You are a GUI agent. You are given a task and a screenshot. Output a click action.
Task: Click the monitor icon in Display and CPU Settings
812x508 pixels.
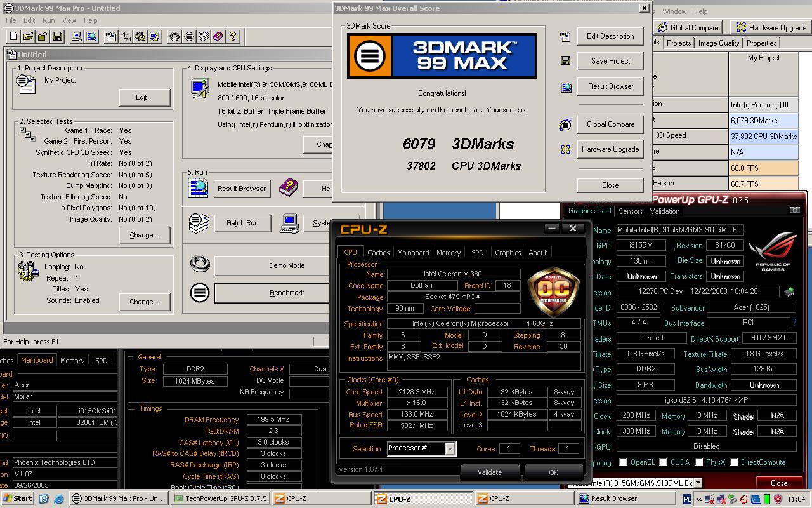pyautogui.click(x=200, y=87)
